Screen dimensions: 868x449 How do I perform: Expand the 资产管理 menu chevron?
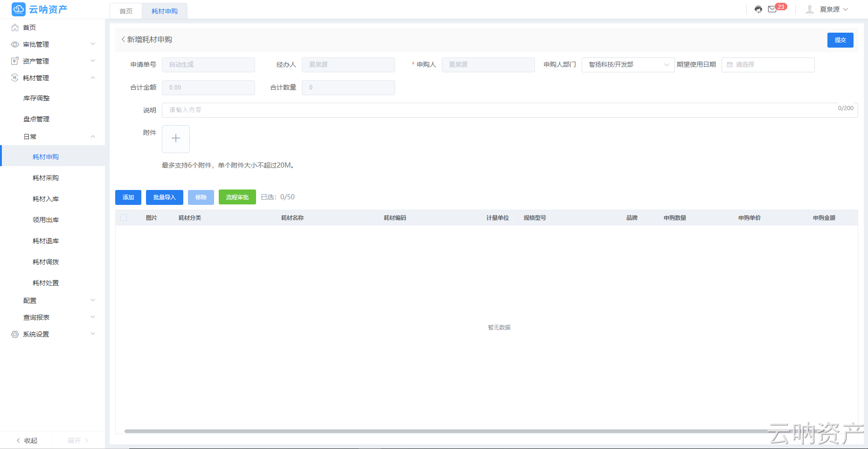[93, 61]
